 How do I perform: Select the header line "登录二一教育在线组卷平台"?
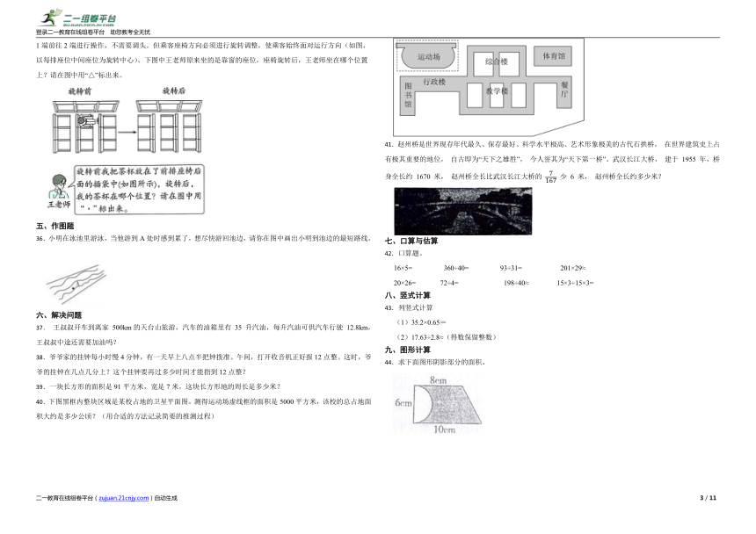click(70, 32)
